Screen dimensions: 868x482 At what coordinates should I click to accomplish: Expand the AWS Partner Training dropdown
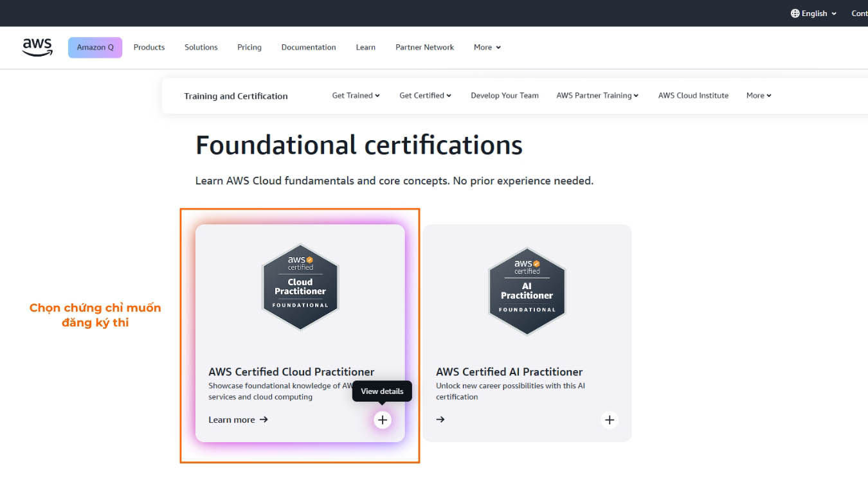(597, 95)
